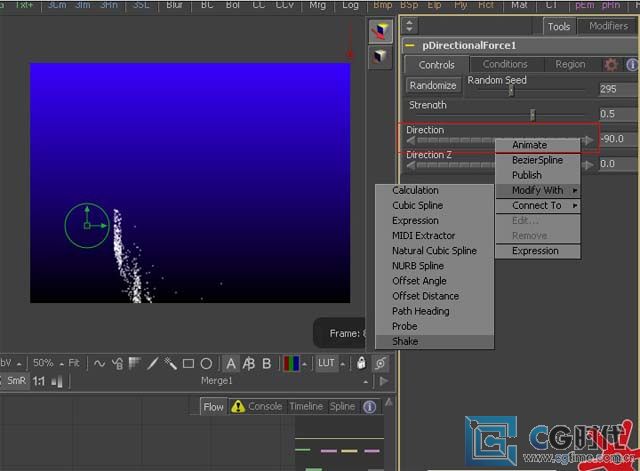The width and height of the screenshot is (640, 471).
Task: Switch to the Modifiers tab
Action: pos(608,26)
